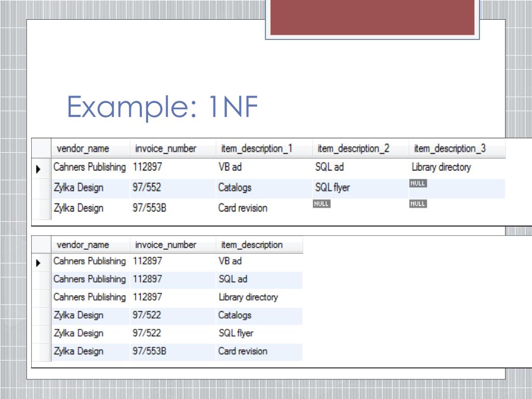The height and width of the screenshot is (399, 532).
Task: Click Cahners Publishing in the five-column table
Action: [89, 167]
